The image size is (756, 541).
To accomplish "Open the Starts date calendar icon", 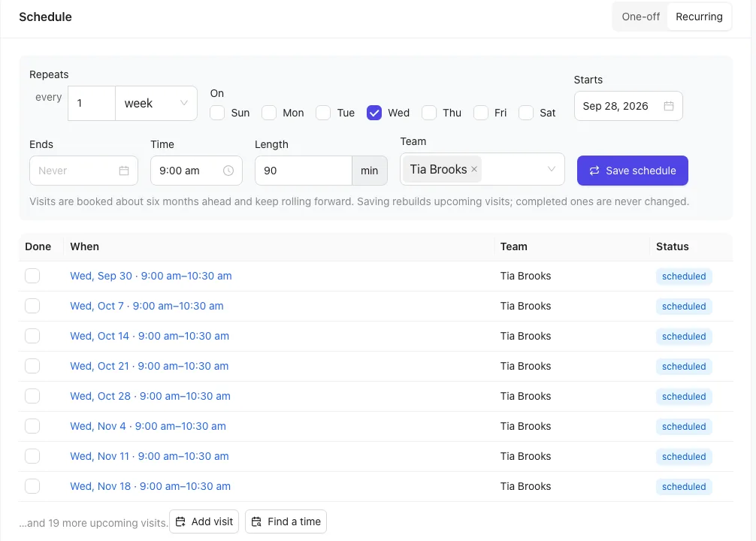I will [669, 106].
